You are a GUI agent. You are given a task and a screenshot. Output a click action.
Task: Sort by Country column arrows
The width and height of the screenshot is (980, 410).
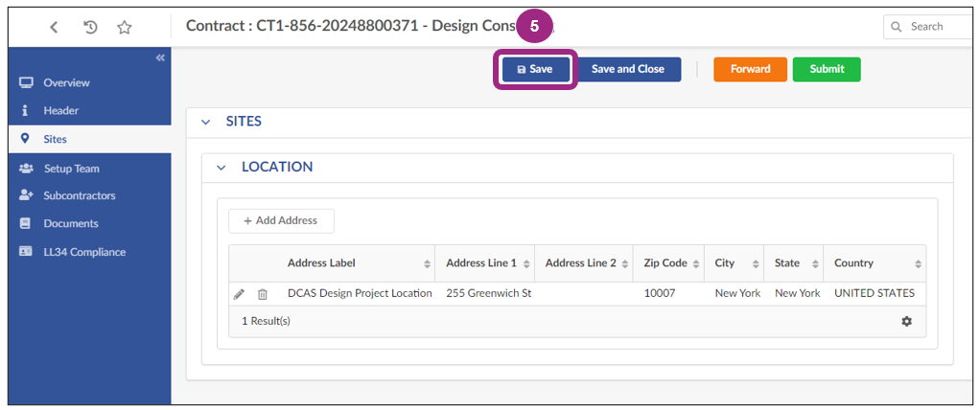(918, 264)
